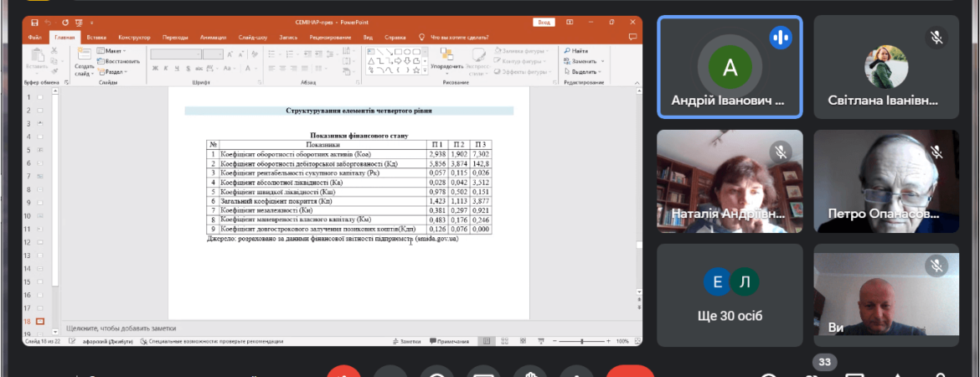Switch to slide sorter view icon
This screenshot has width=980, height=377.
tap(504, 341)
